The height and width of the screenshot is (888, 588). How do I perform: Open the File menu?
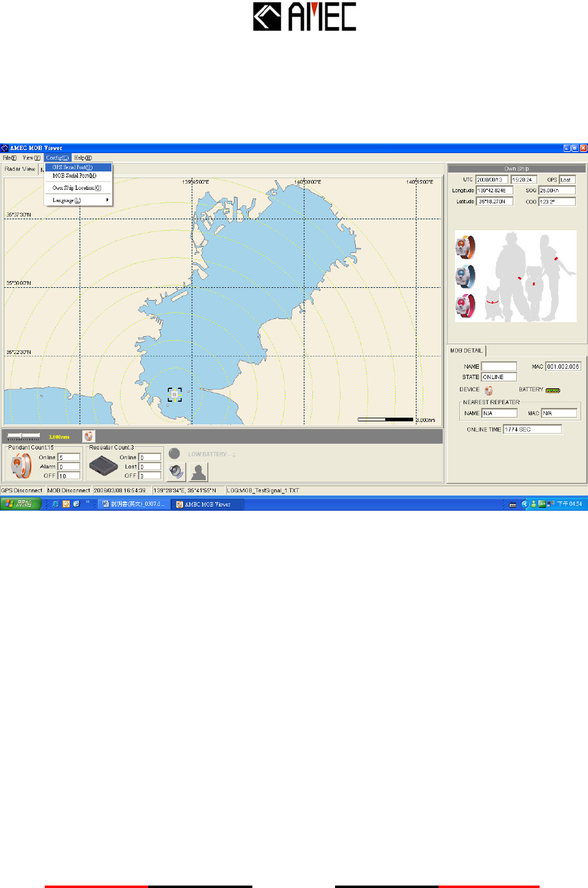(x=9, y=157)
